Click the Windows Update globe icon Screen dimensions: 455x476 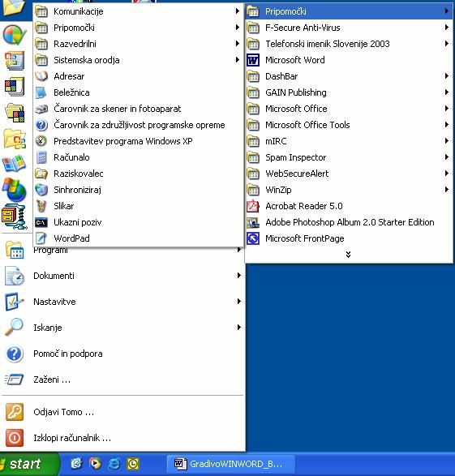(x=14, y=191)
